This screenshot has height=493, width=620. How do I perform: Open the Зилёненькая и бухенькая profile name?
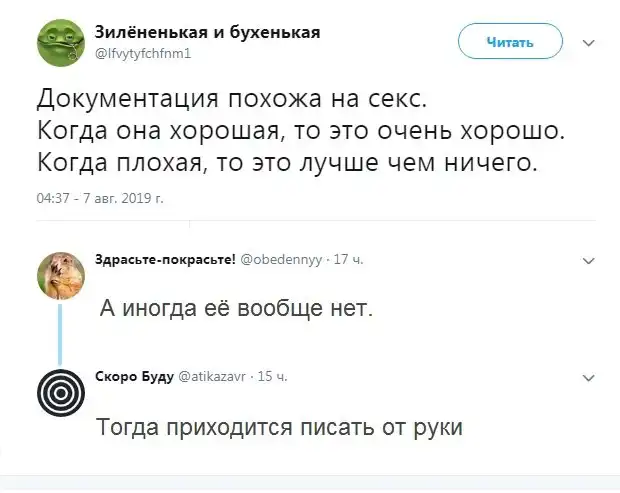tap(207, 32)
